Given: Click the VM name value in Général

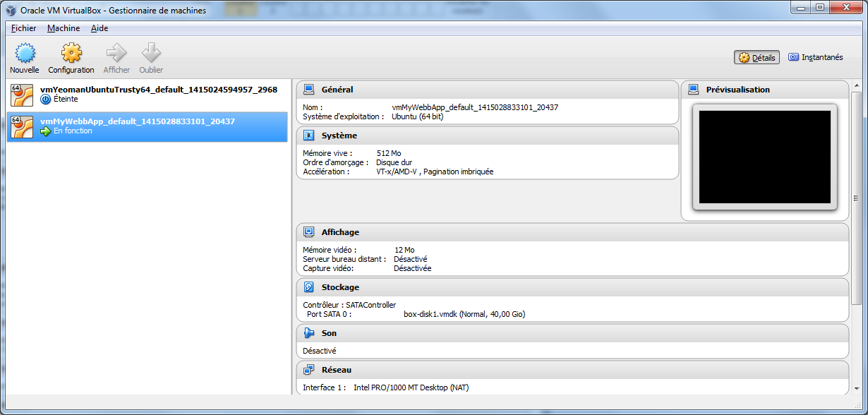Looking at the screenshot, I should click(475, 107).
